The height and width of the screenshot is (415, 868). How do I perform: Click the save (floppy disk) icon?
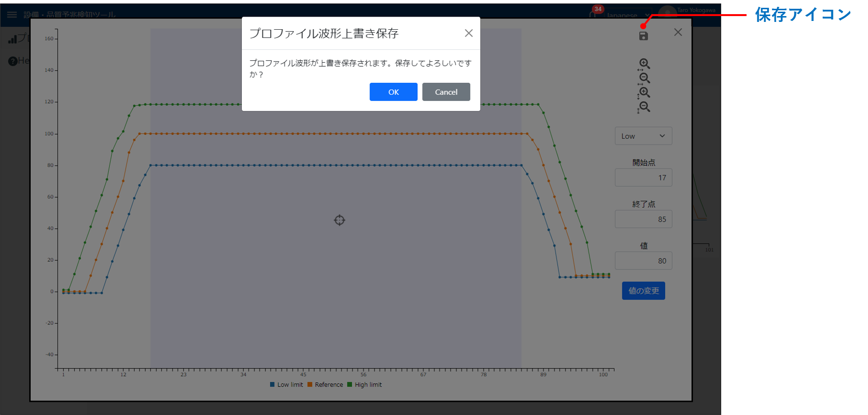(644, 36)
